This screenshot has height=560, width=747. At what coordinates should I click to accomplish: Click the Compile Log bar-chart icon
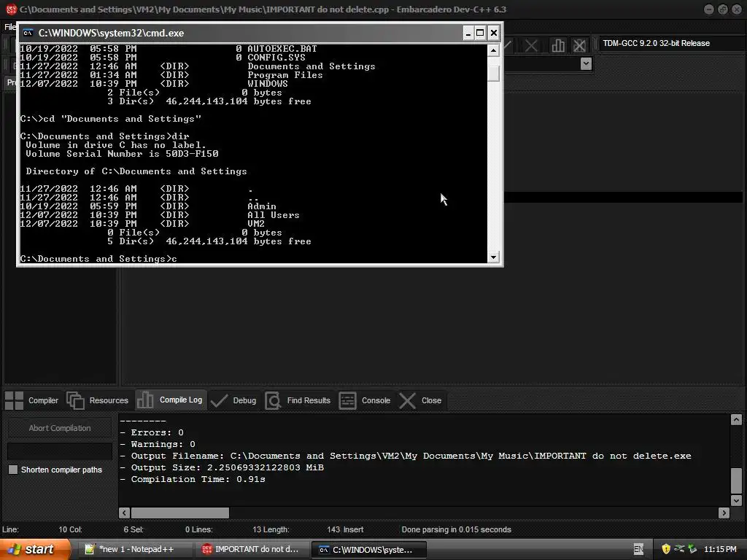[x=145, y=400]
